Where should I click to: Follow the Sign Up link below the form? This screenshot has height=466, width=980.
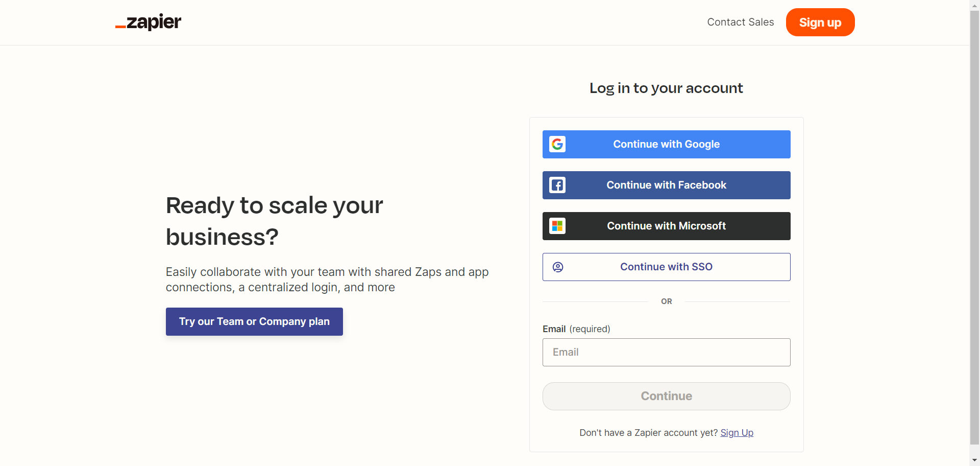point(737,433)
